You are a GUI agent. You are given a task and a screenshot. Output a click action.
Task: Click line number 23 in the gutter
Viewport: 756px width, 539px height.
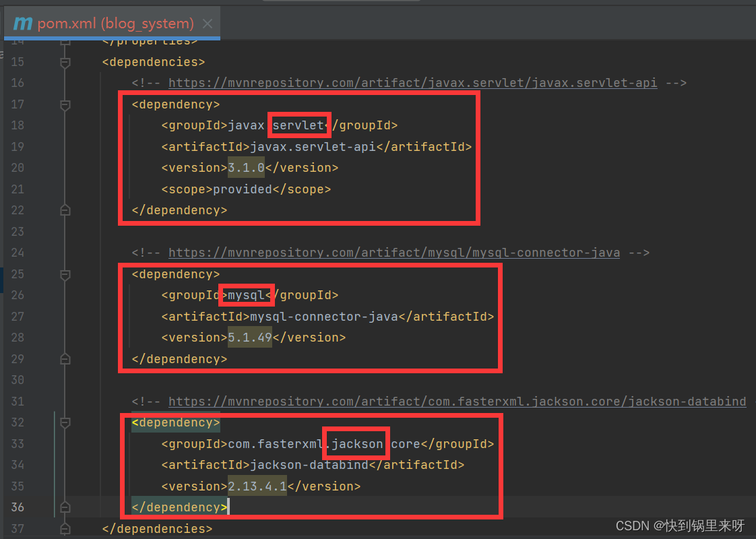point(18,231)
